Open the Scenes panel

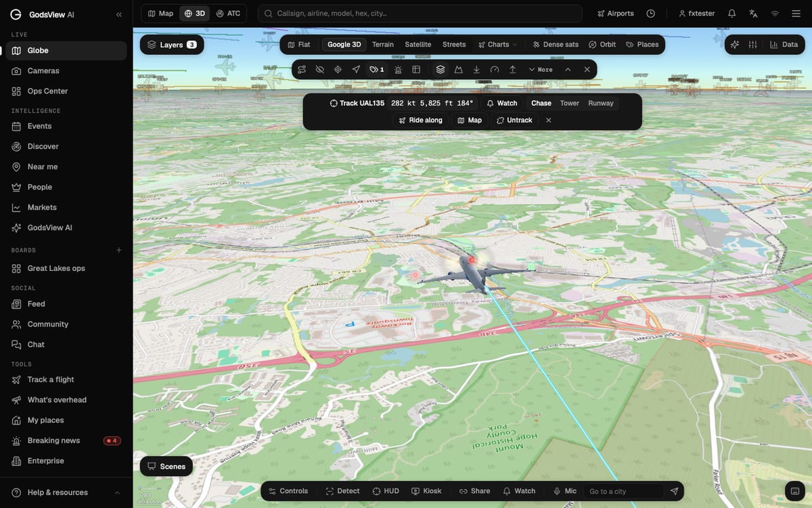166,466
